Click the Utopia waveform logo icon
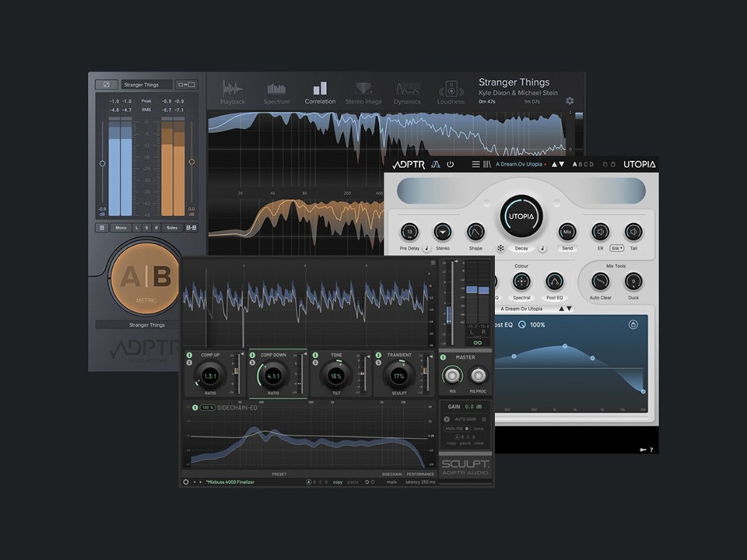This screenshot has width=747, height=560. 436,164
